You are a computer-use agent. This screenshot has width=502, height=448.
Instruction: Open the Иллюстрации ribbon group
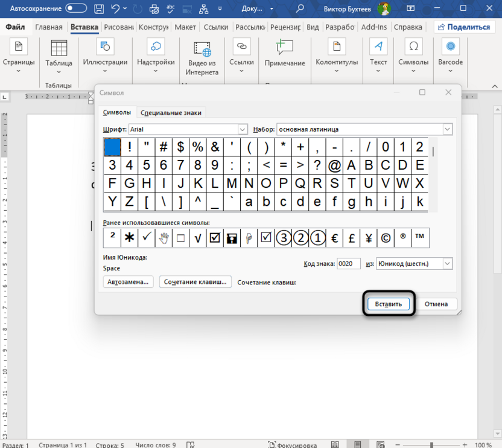[x=105, y=56]
